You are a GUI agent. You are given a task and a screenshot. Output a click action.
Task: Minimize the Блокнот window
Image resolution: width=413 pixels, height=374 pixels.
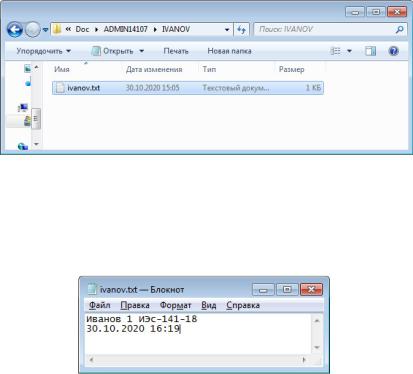pos(263,290)
